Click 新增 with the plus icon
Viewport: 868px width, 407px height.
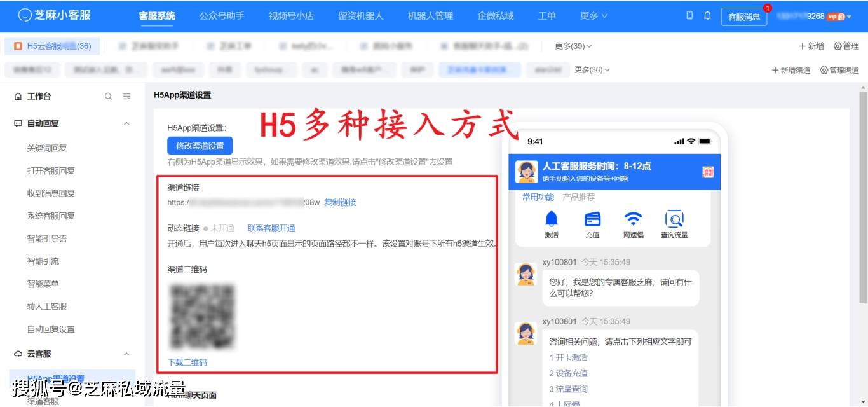(811, 46)
